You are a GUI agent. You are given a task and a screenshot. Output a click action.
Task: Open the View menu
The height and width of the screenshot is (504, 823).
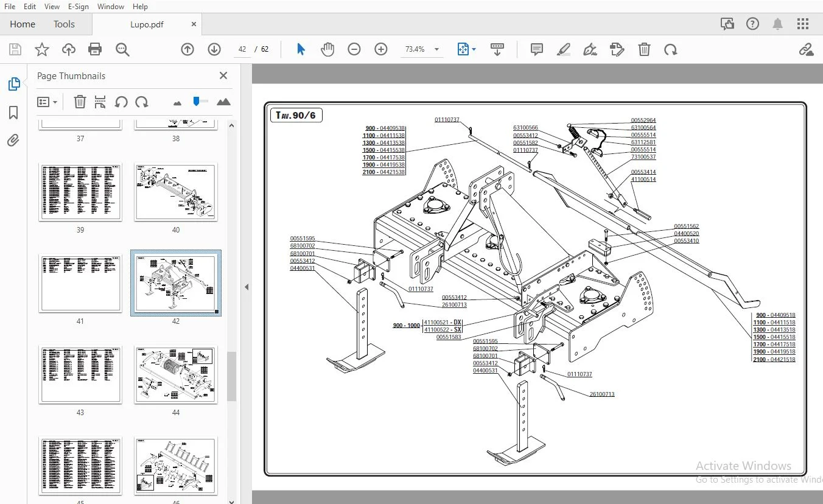(52, 6)
